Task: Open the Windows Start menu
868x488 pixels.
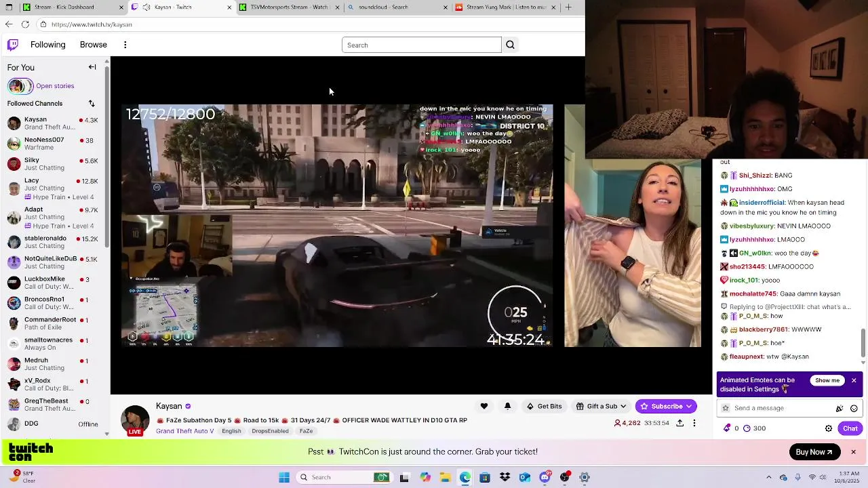Action: 284,477
